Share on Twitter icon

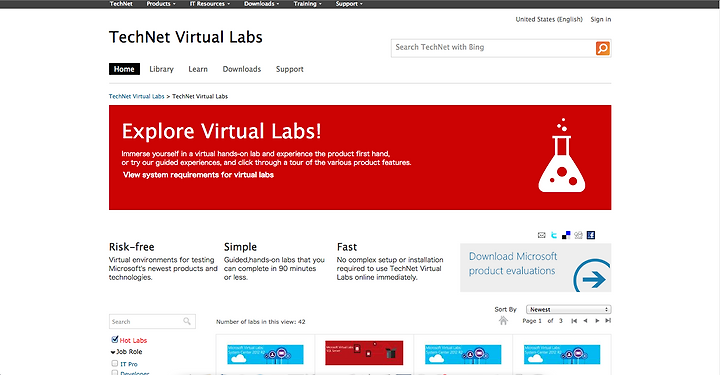pos(554,235)
